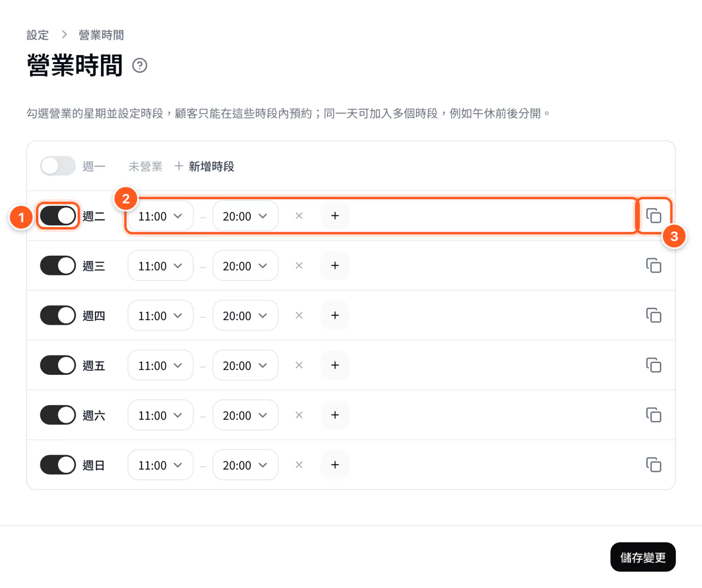Add another time slot for 週三
Viewport: 702px width, 588px height.
click(335, 266)
